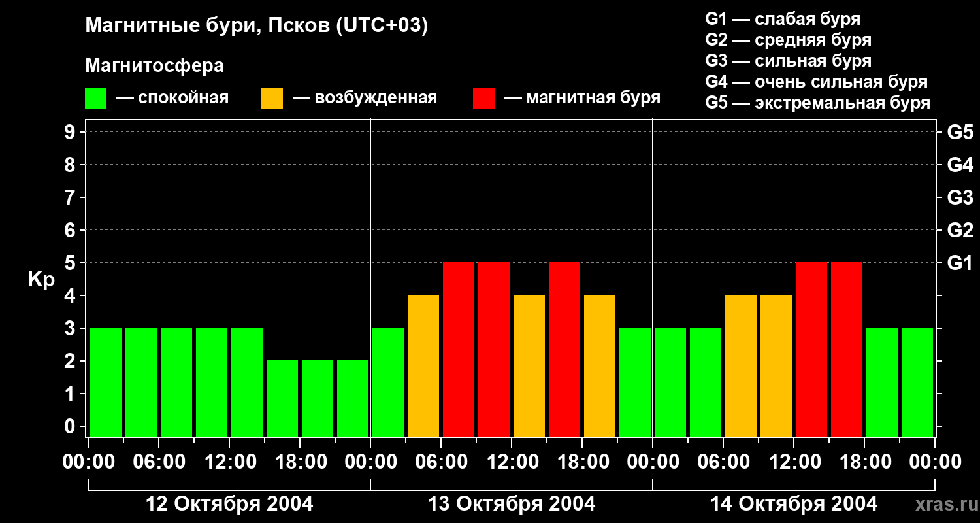Click the 12 October bar for 21:00–00:00
The width and height of the screenshot is (980, 523).
(353, 398)
